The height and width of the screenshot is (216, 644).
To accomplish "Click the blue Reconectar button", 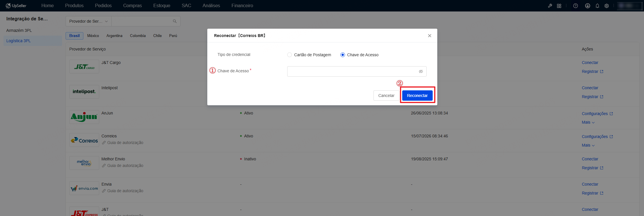I will [x=417, y=96].
